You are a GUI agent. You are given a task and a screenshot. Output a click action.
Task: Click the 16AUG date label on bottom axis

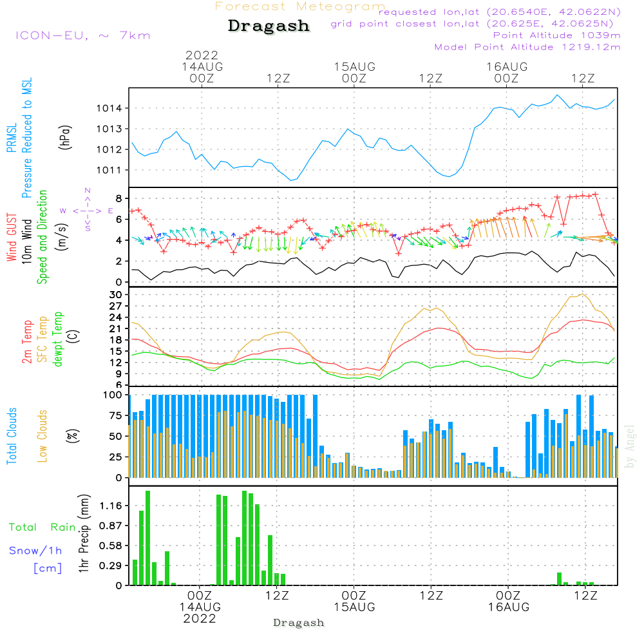[508, 607]
